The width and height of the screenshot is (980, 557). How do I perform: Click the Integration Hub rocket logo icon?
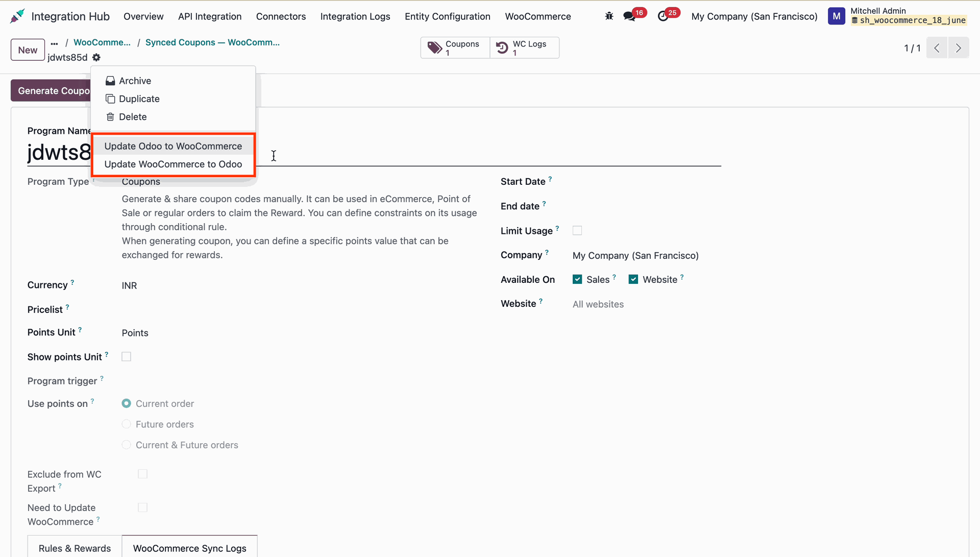click(x=17, y=16)
